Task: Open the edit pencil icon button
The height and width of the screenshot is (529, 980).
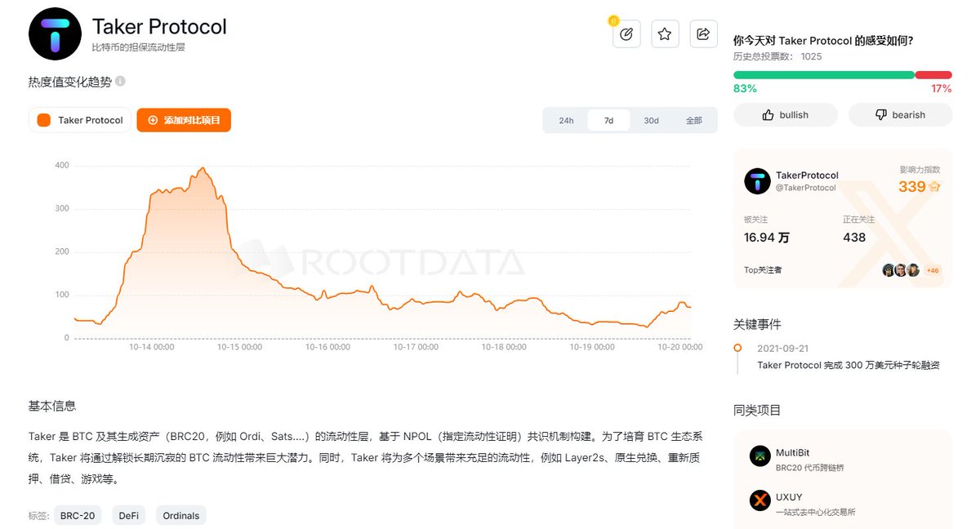Action: point(626,33)
